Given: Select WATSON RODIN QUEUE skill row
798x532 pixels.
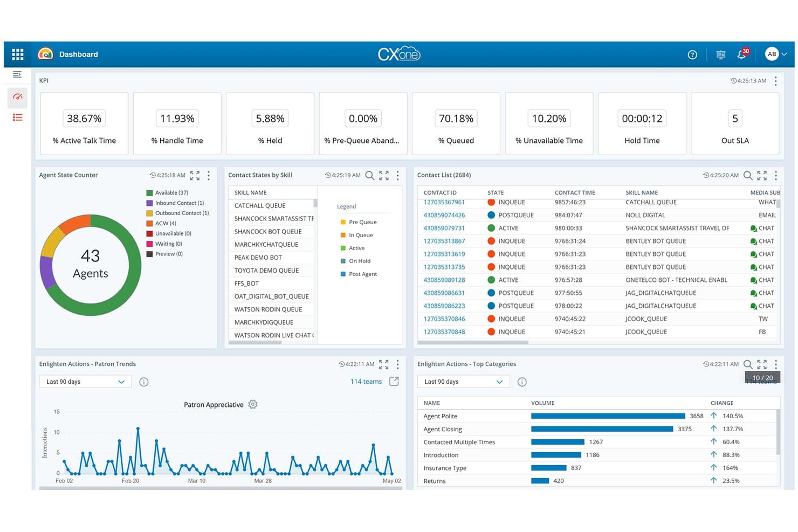Looking at the screenshot, I should coord(271,309).
